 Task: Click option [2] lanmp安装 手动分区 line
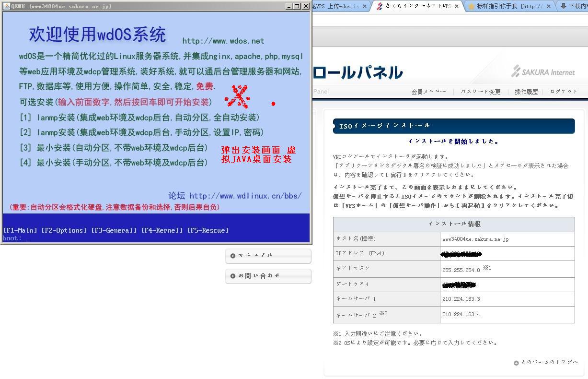point(142,132)
